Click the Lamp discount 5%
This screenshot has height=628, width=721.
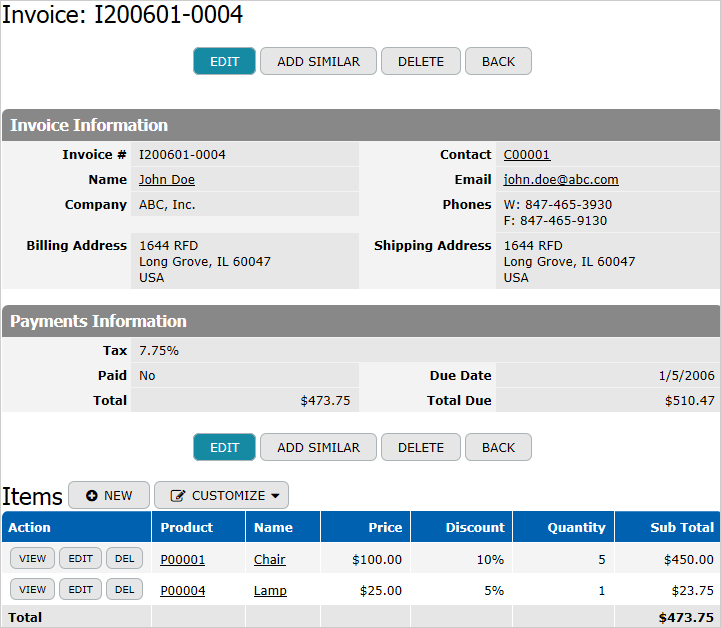(x=494, y=591)
